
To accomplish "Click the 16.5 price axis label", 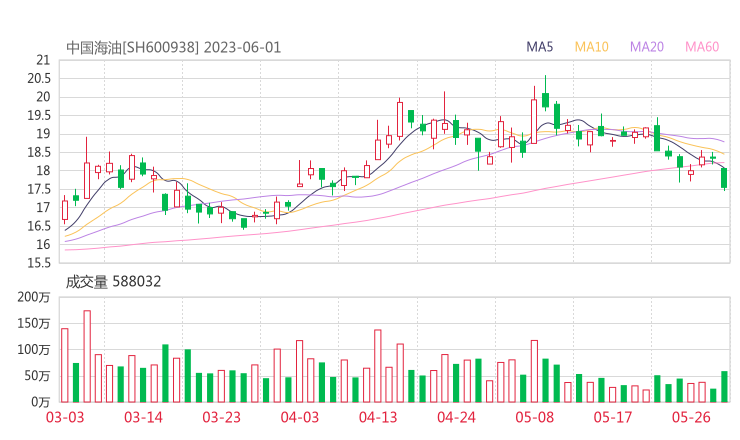I will coord(39,226).
